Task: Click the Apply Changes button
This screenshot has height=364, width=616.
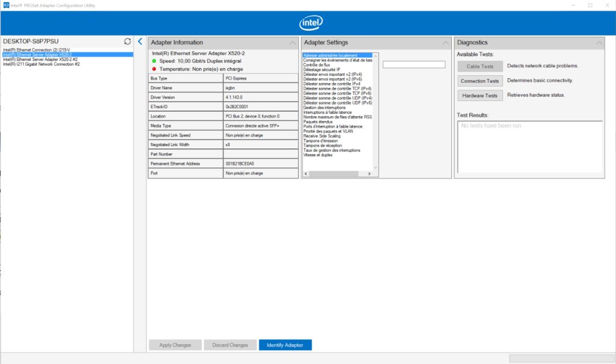Action: coord(174,345)
